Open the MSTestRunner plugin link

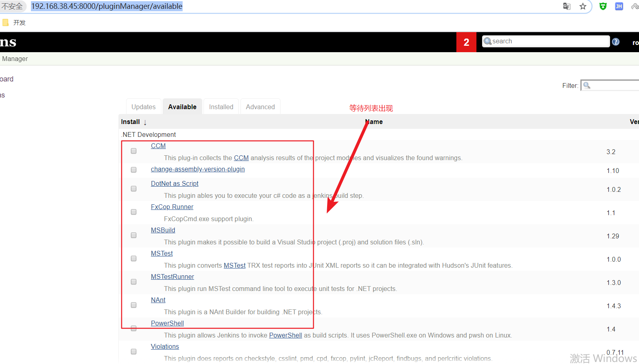173,277
